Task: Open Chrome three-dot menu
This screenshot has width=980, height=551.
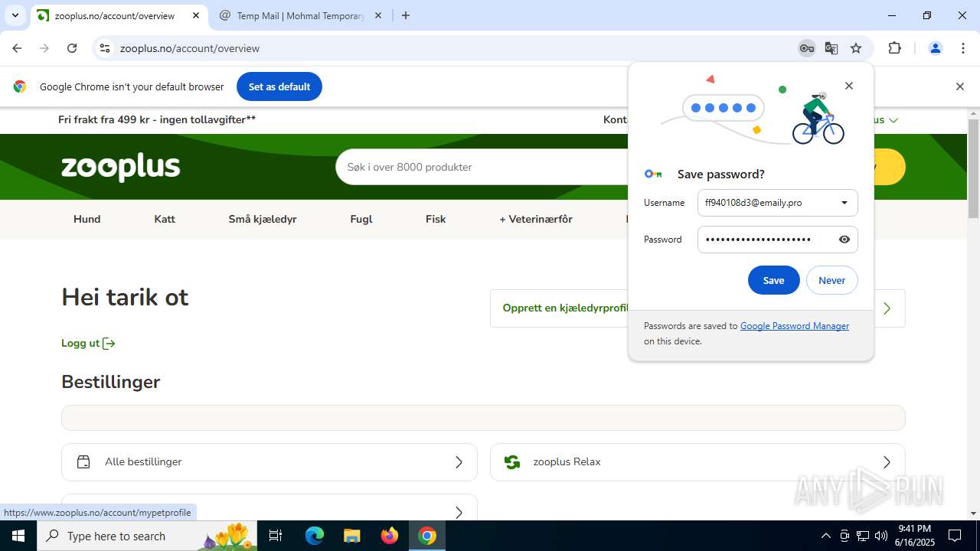Action: coord(963,48)
